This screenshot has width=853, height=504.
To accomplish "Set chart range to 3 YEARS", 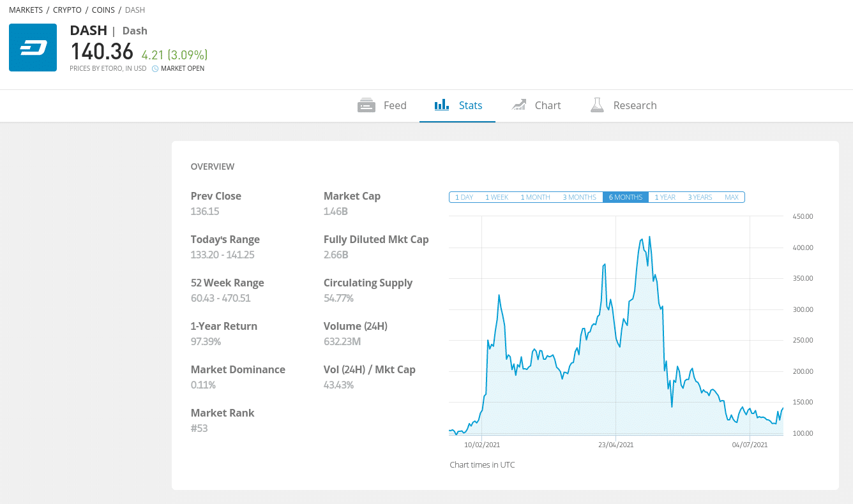I will (x=700, y=197).
